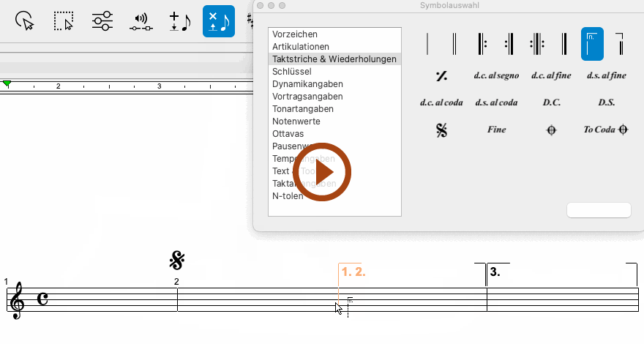The height and width of the screenshot is (344, 644).
Task: Toggle the highlighted delete note tool
Action: tap(219, 21)
